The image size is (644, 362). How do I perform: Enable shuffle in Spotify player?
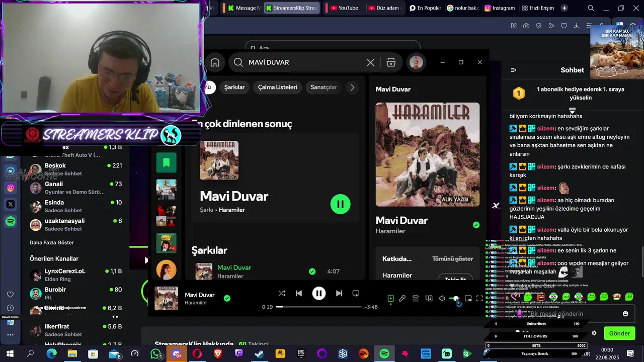click(x=282, y=293)
